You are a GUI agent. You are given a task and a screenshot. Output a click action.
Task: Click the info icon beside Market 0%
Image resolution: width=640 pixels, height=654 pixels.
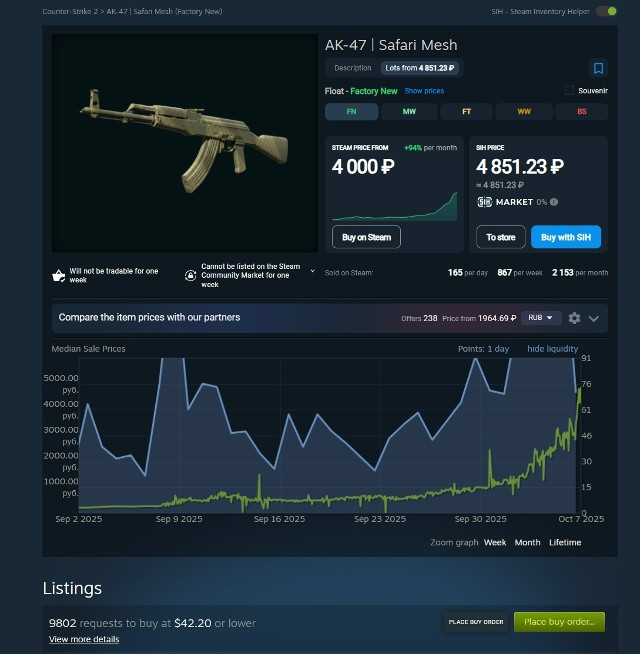pos(554,202)
